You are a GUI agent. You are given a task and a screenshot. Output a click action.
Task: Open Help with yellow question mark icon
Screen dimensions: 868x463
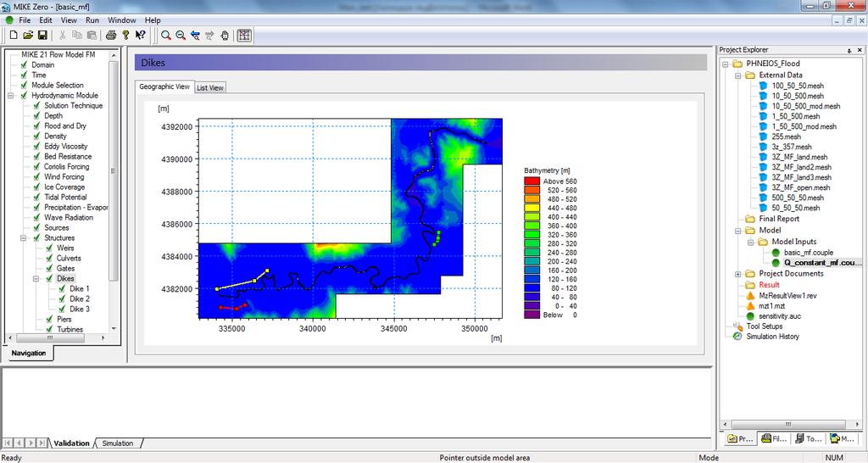[125, 35]
